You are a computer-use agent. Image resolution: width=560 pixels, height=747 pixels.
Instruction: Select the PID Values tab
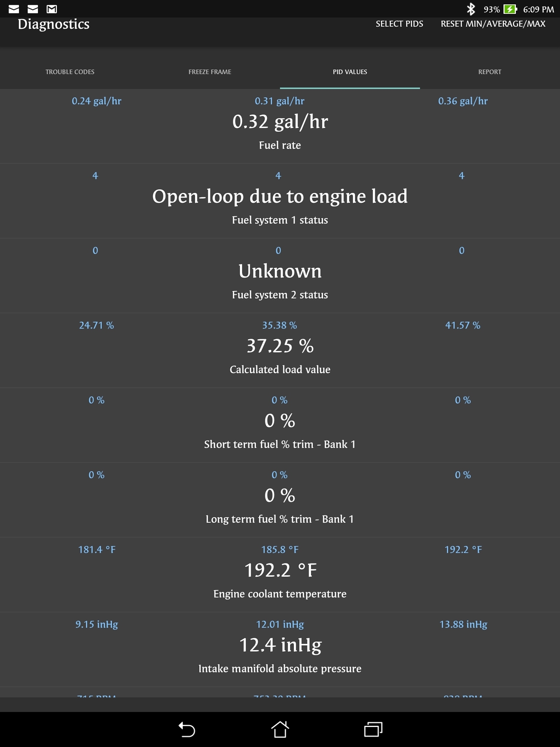pyautogui.click(x=350, y=72)
